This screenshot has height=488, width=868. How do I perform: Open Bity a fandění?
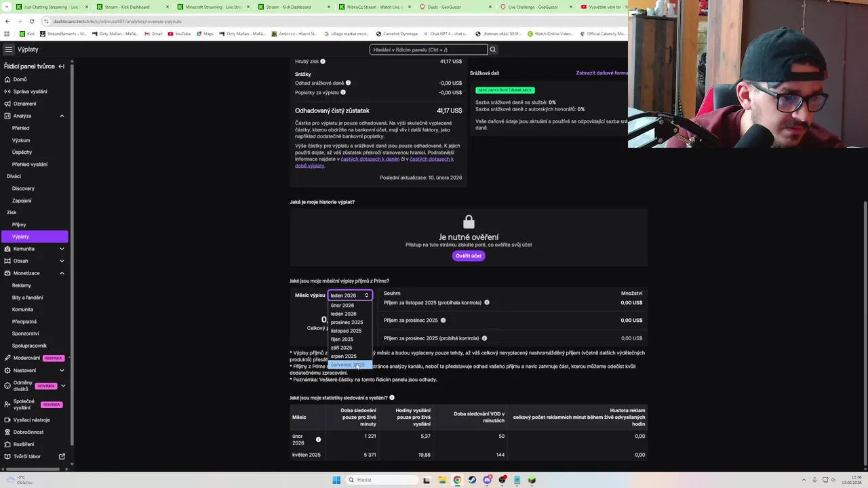(27, 298)
